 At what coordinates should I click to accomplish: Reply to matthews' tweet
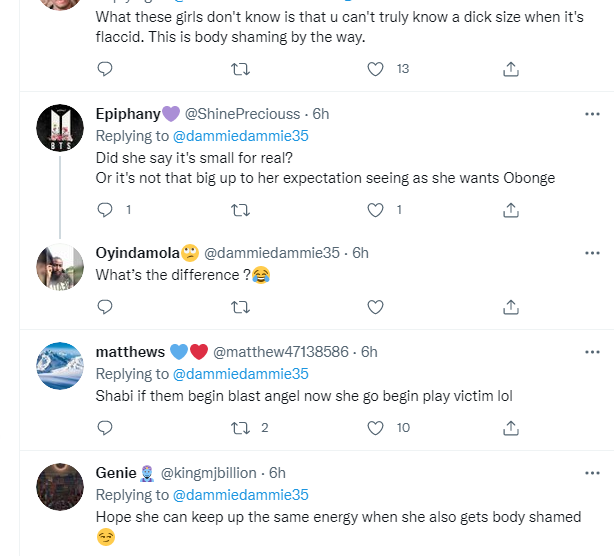point(105,428)
